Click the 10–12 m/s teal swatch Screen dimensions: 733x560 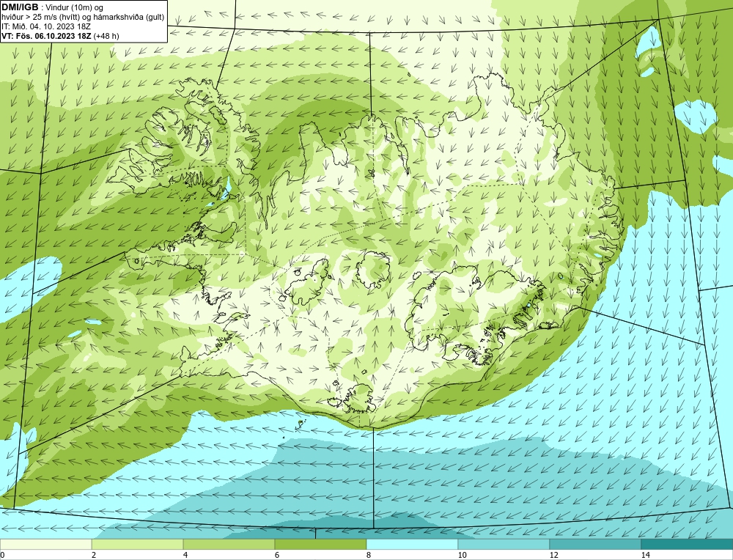504,544
